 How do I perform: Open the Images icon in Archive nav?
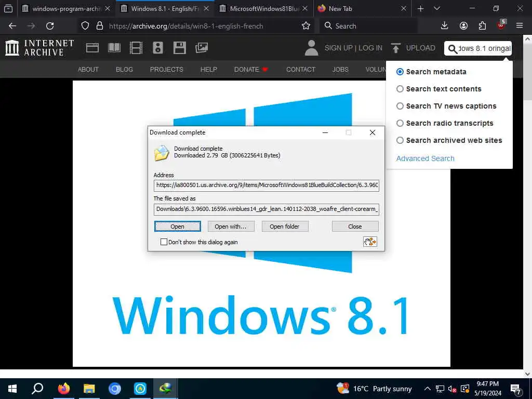(202, 48)
